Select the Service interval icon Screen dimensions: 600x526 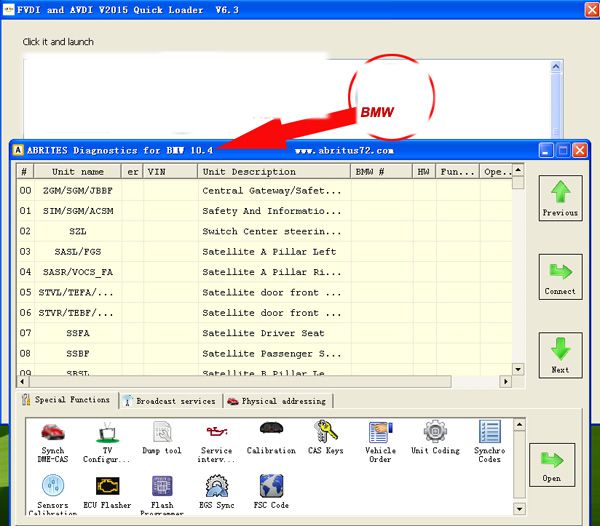(x=217, y=443)
